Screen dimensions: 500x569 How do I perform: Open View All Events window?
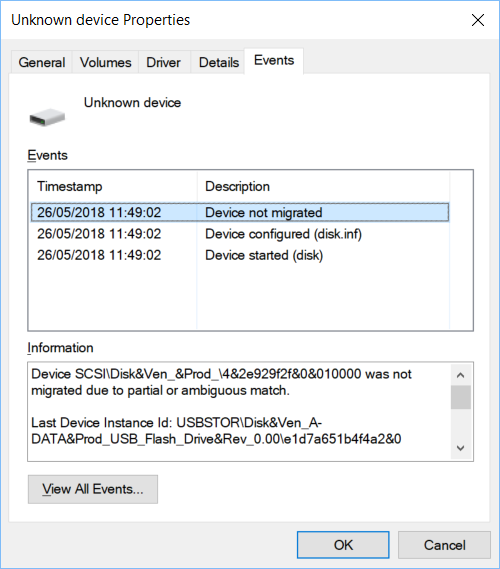pos(93,489)
